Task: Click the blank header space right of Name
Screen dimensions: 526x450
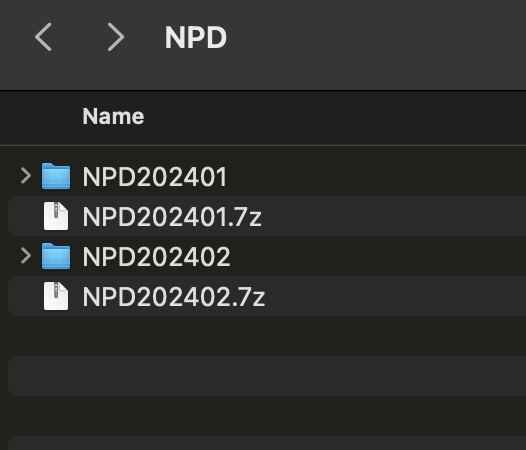Action: point(335,116)
